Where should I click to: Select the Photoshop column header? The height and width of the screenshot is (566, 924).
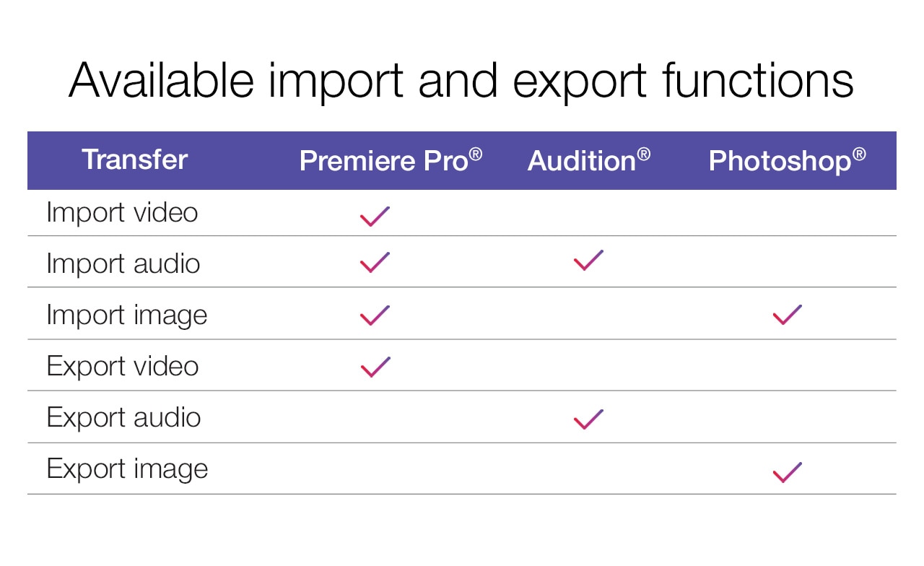pos(787,160)
